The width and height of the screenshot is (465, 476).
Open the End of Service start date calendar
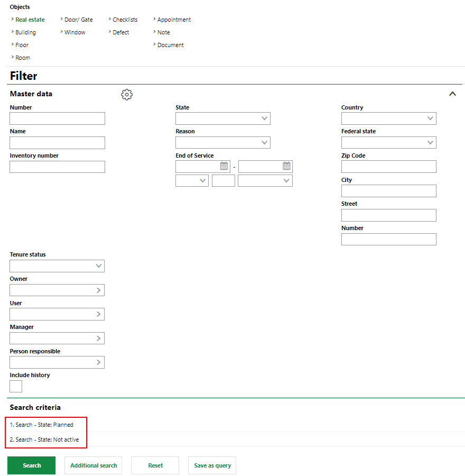[x=224, y=166]
